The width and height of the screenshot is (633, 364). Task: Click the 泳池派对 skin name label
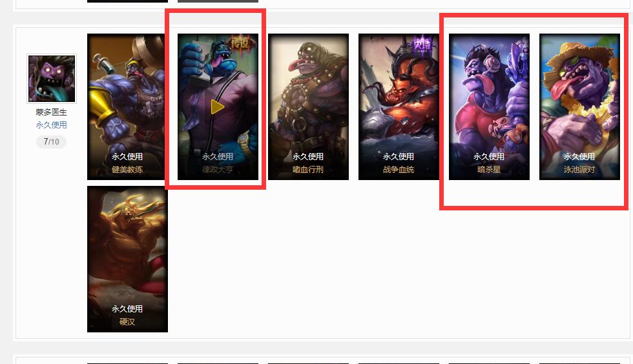[579, 170]
